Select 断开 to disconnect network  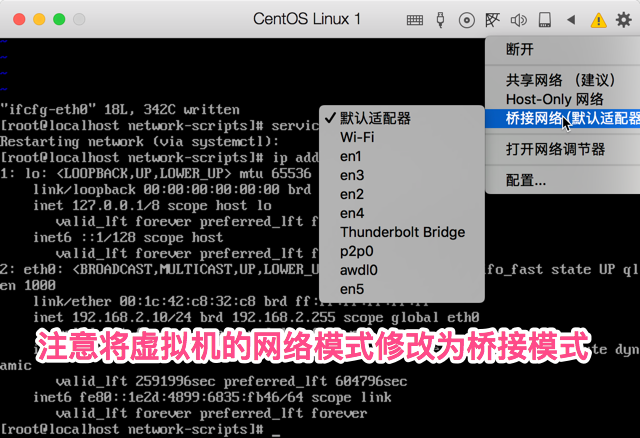coord(562,50)
